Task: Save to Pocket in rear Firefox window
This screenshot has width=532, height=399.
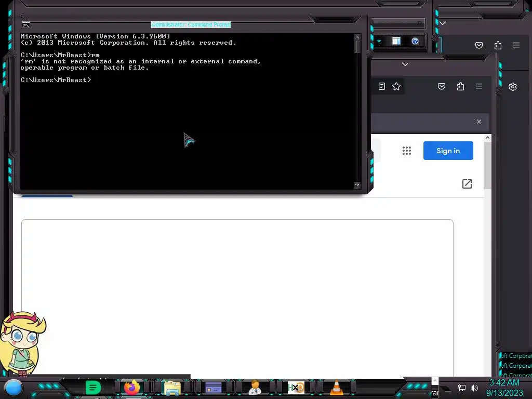Action: point(478,45)
